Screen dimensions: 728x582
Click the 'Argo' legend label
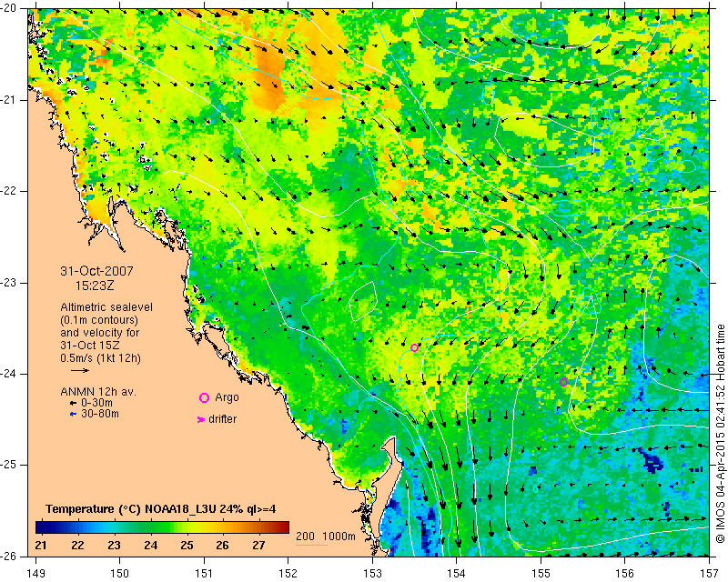point(227,397)
